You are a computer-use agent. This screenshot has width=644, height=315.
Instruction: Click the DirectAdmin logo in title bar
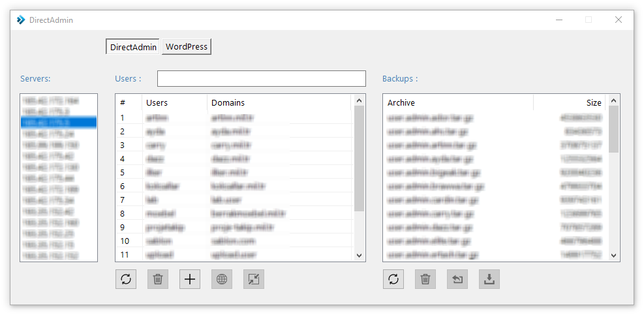(20, 20)
